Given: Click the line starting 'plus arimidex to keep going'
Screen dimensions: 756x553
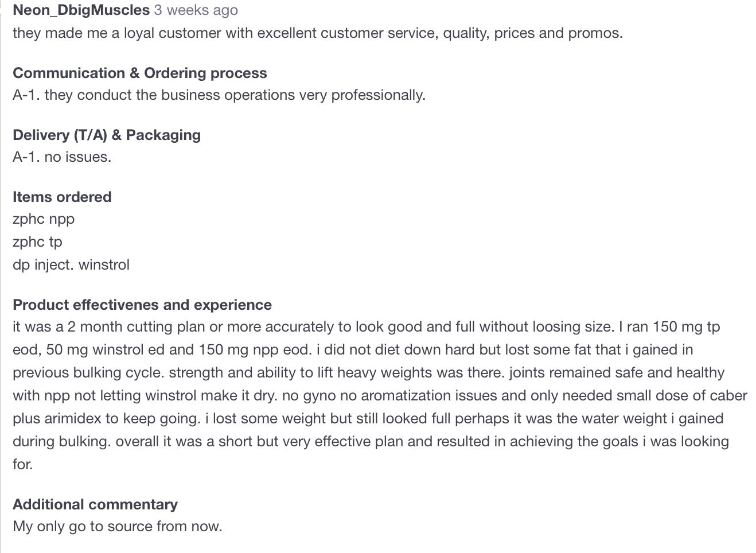Looking at the screenshot, I should (x=368, y=419).
